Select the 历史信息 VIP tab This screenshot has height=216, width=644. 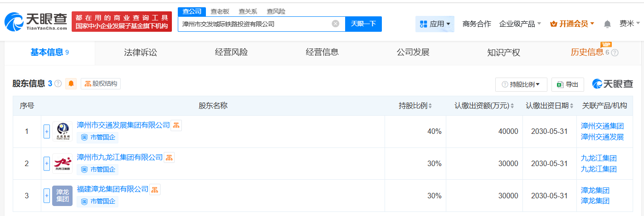[594, 53]
